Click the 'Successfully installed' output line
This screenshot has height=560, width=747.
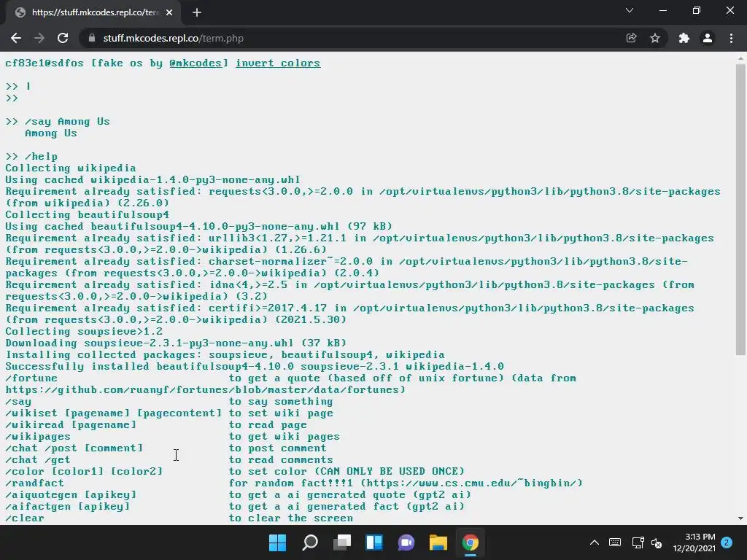click(x=255, y=366)
